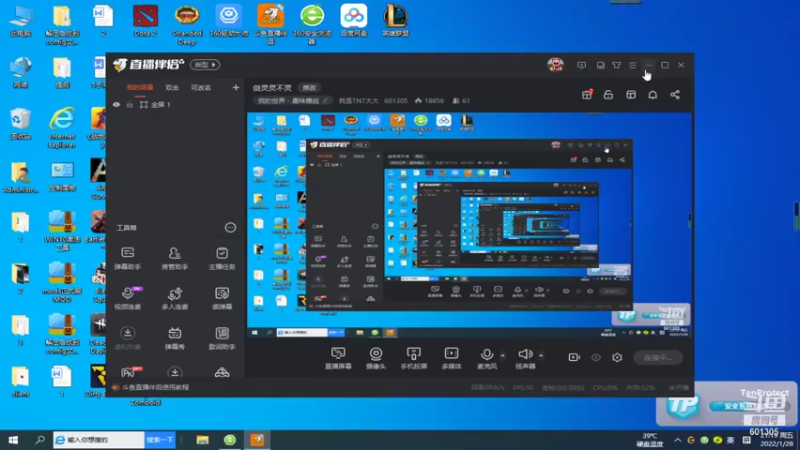Toggle visibility eye of 全屏 1 source
This screenshot has height=450, width=800.
coord(116,105)
